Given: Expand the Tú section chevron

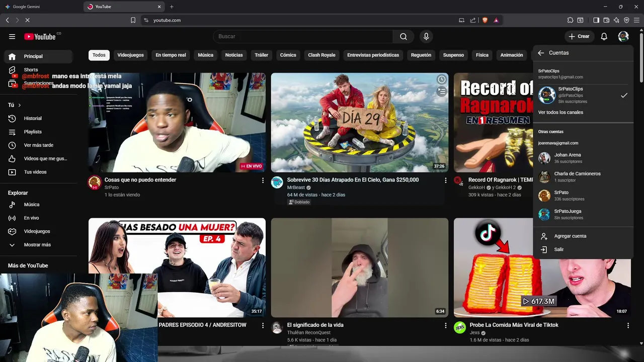Looking at the screenshot, I should [20, 105].
